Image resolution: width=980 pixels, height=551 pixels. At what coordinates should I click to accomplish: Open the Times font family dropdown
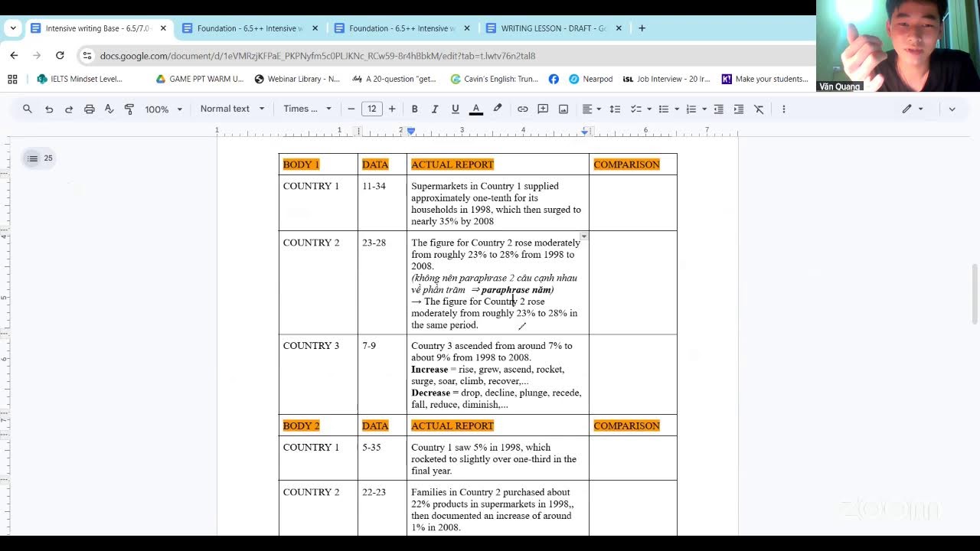pyautogui.click(x=307, y=109)
